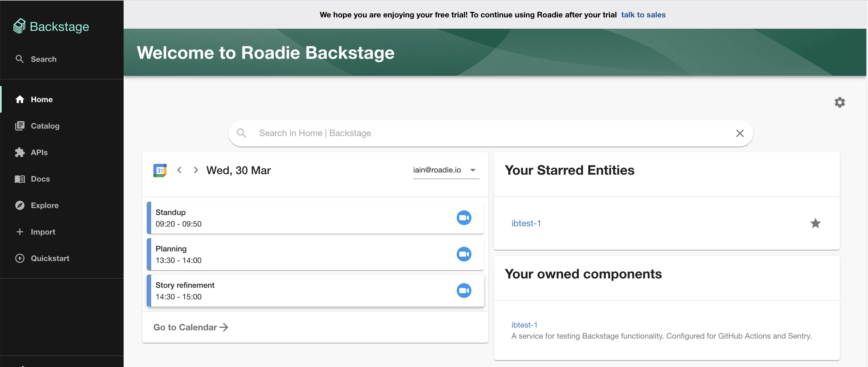Screen dimensions: 868x367
Task: Click the Backstage logo in the sidebar
Action: [x=51, y=26]
